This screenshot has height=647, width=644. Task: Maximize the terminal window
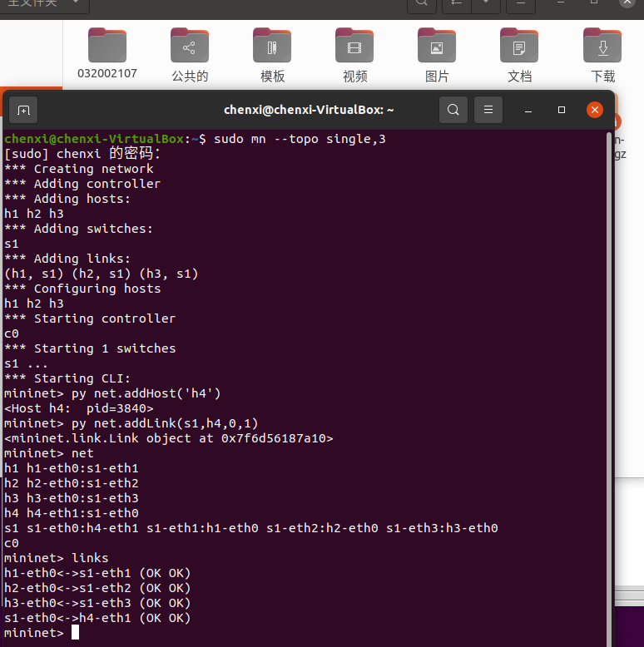click(562, 110)
